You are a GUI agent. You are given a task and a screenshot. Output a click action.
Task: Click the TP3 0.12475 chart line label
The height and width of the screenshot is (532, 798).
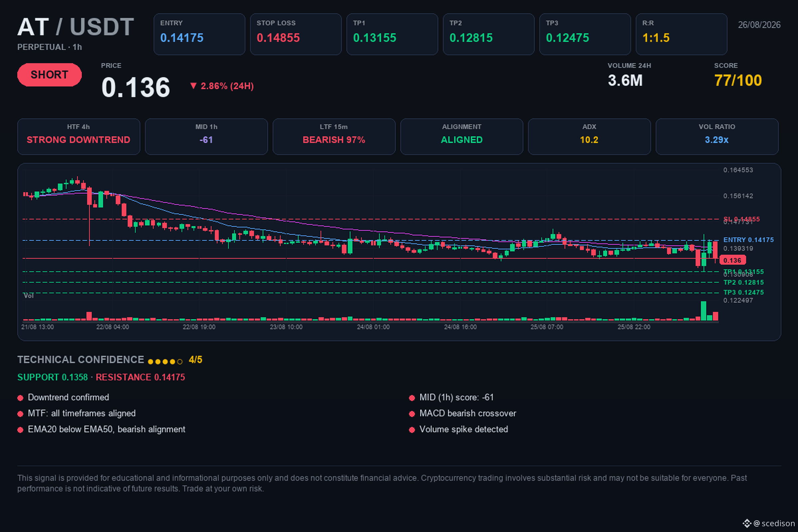tap(743, 293)
